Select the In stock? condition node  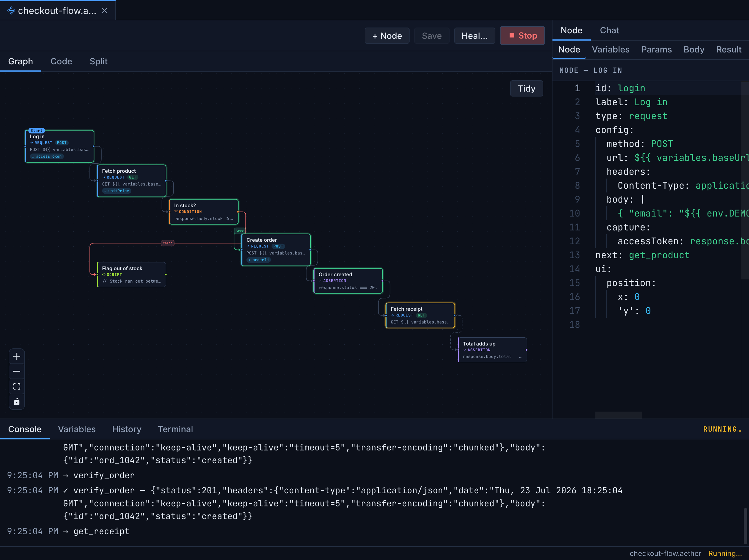coord(204,212)
